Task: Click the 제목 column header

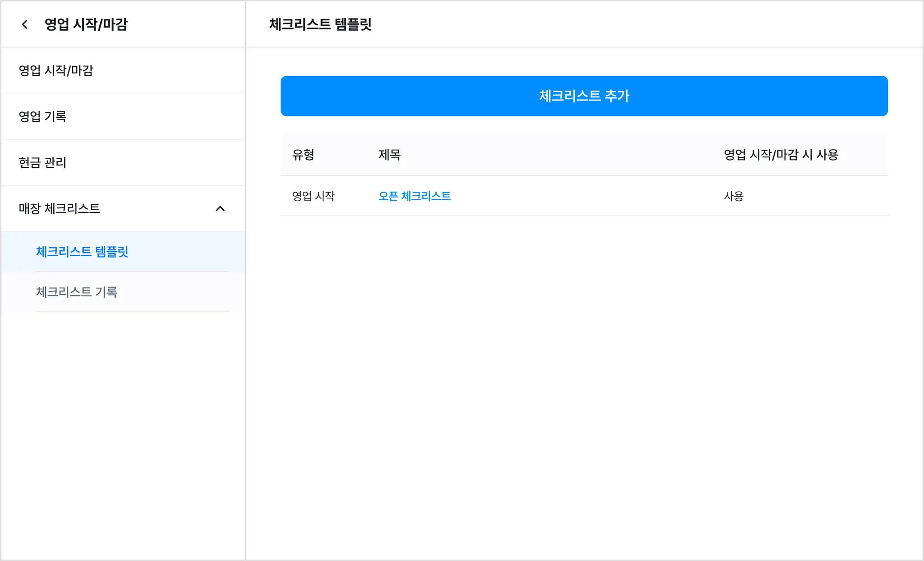Action: [389, 155]
